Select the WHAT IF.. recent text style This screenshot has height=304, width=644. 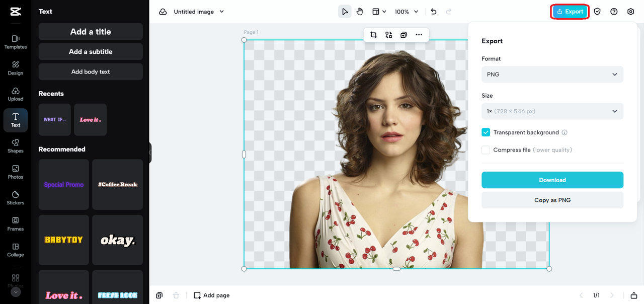[x=55, y=120]
